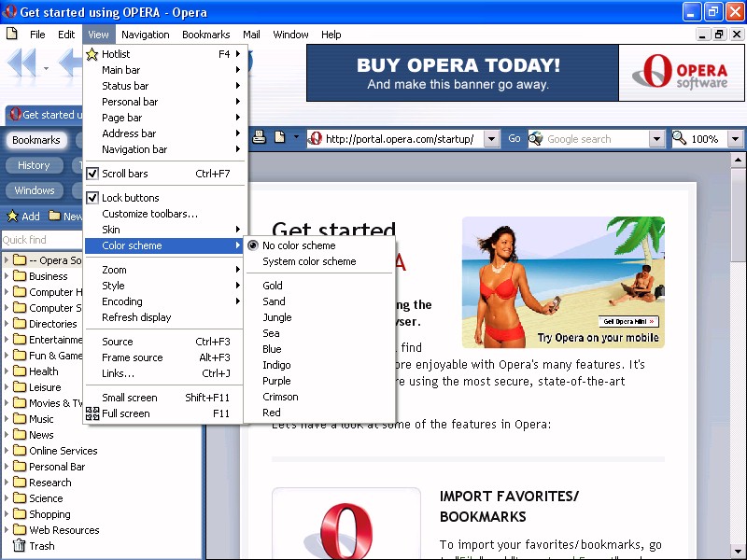The image size is (747, 560).
Task: Open the Bookmarks menu in menu bar
Action: [x=205, y=35]
